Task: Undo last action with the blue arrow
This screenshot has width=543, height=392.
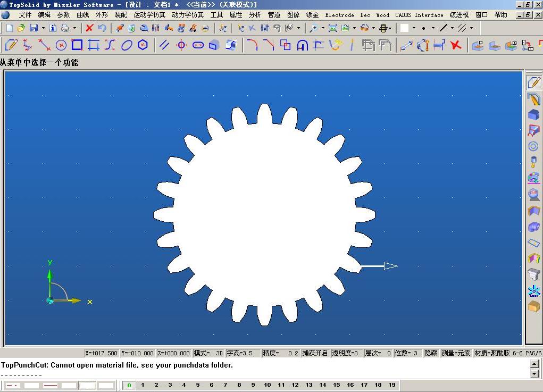Action: (102, 28)
